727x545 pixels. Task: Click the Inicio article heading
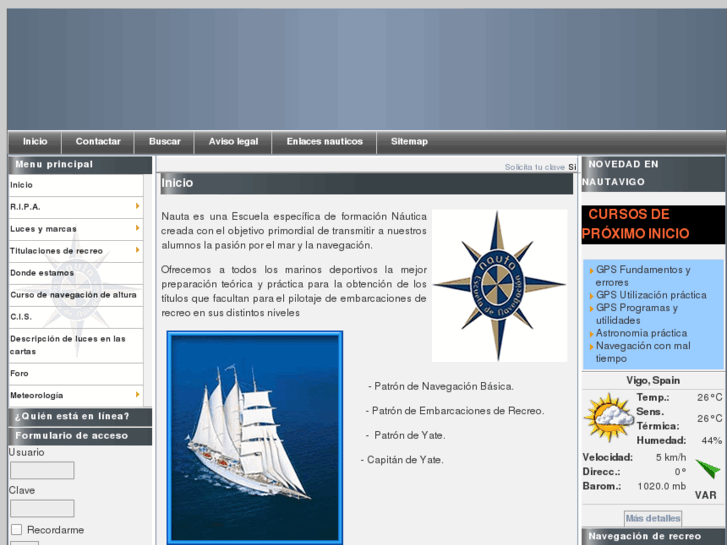177,183
